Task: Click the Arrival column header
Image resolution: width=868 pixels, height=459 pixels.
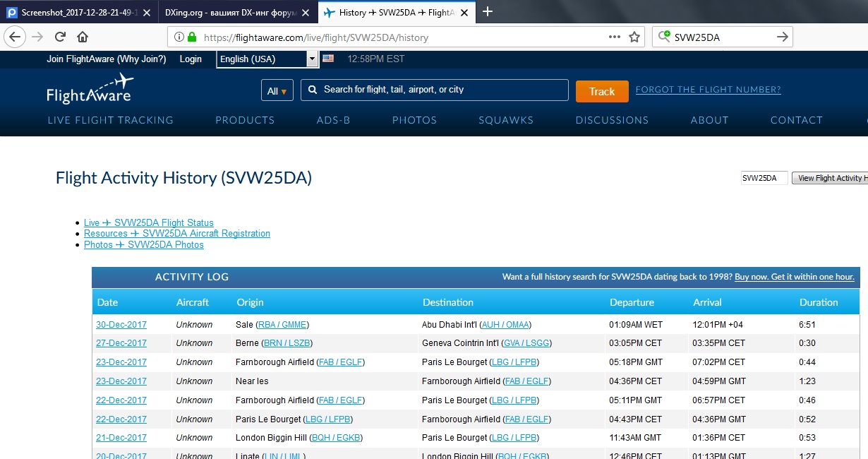Action: [707, 302]
